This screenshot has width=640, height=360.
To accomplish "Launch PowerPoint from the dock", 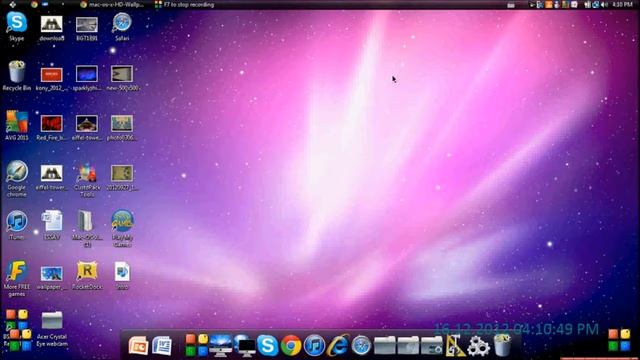I will (138, 346).
